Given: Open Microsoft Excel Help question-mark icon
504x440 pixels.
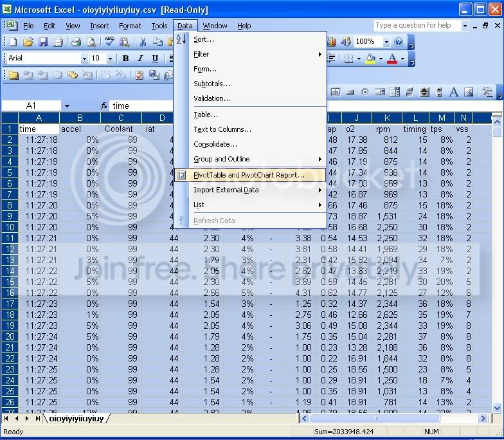Looking at the screenshot, I should (399, 41).
